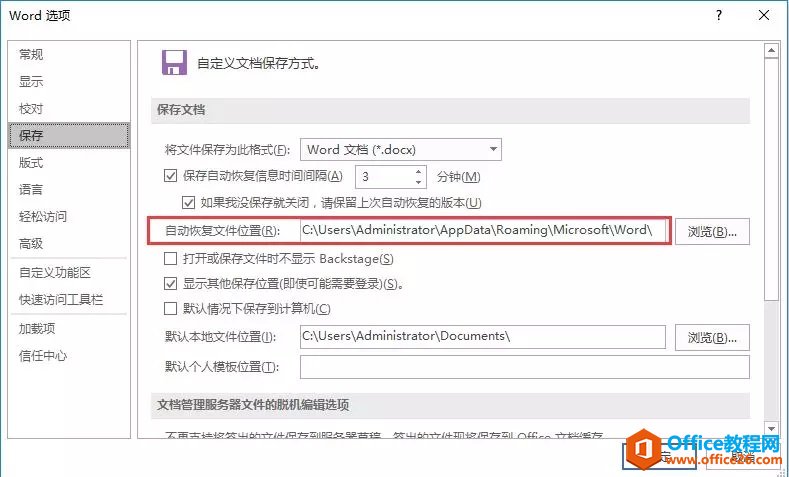Open the dialog help question mark
The width and height of the screenshot is (789, 477).
(x=719, y=16)
